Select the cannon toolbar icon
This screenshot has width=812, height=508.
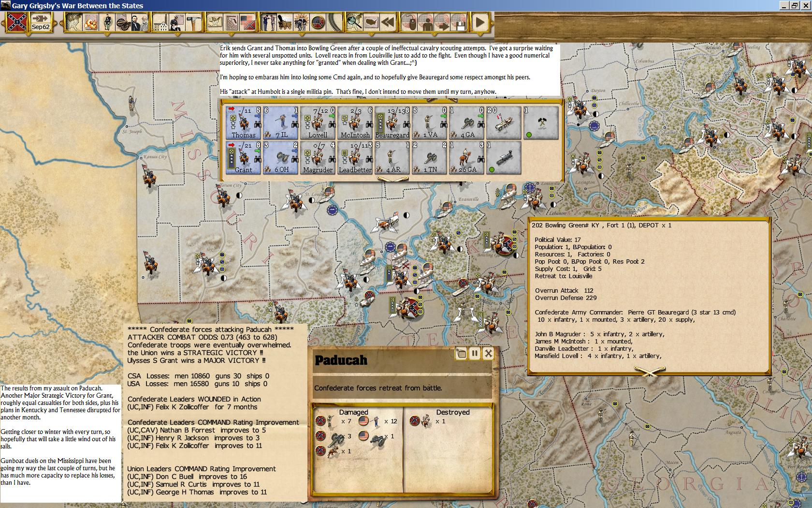coord(123,22)
